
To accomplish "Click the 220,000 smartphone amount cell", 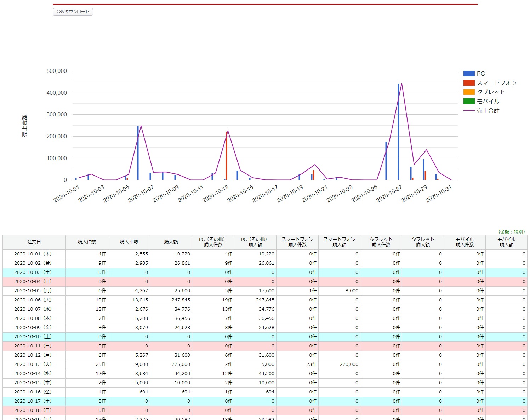I will coord(349,364).
